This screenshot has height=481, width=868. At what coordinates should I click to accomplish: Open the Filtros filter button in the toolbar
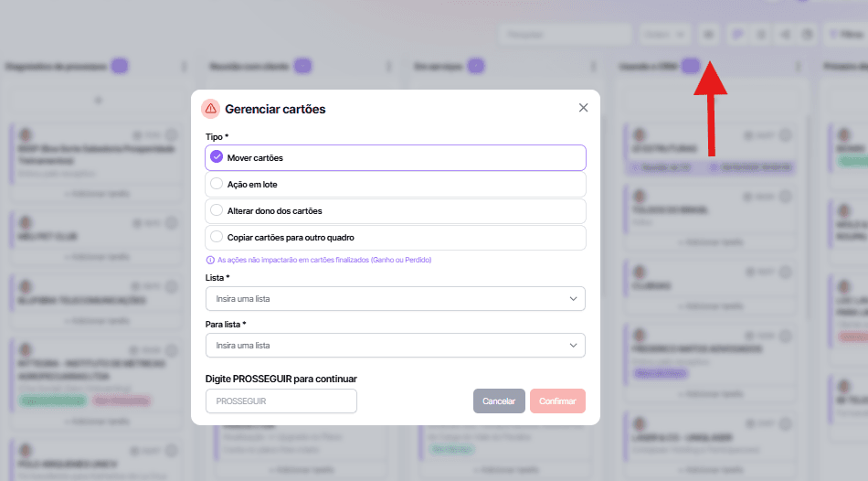click(844, 35)
